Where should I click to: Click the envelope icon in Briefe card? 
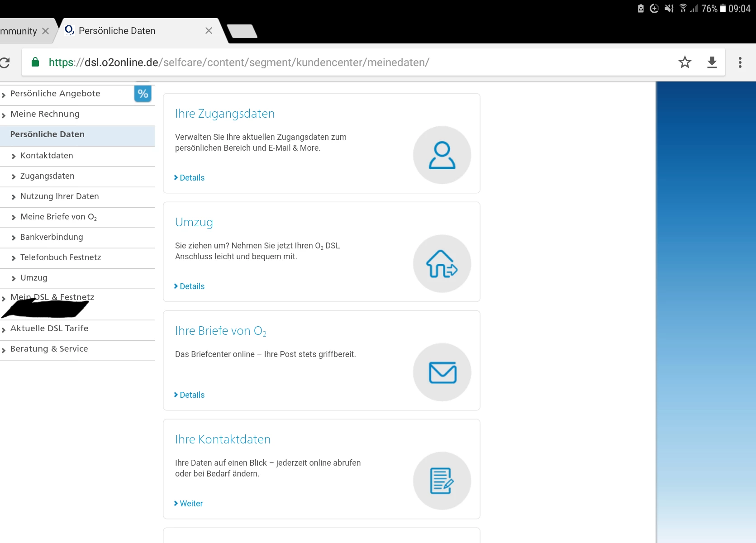click(x=442, y=372)
